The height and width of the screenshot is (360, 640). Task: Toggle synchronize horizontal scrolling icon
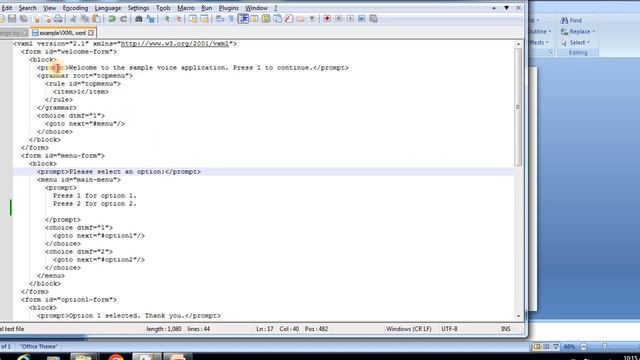204,19
